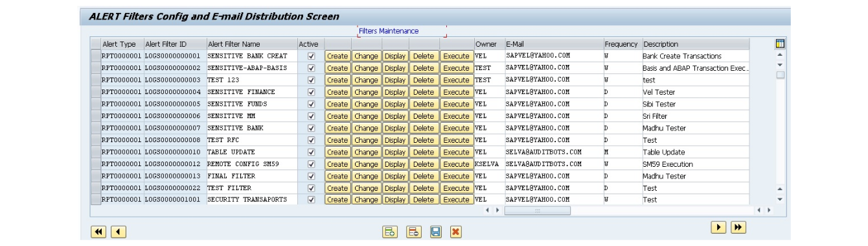Image resolution: width=868 pixels, height=246 pixels.
Task: Go to the next page with single-right arrow
Action: click(x=718, y=227)
